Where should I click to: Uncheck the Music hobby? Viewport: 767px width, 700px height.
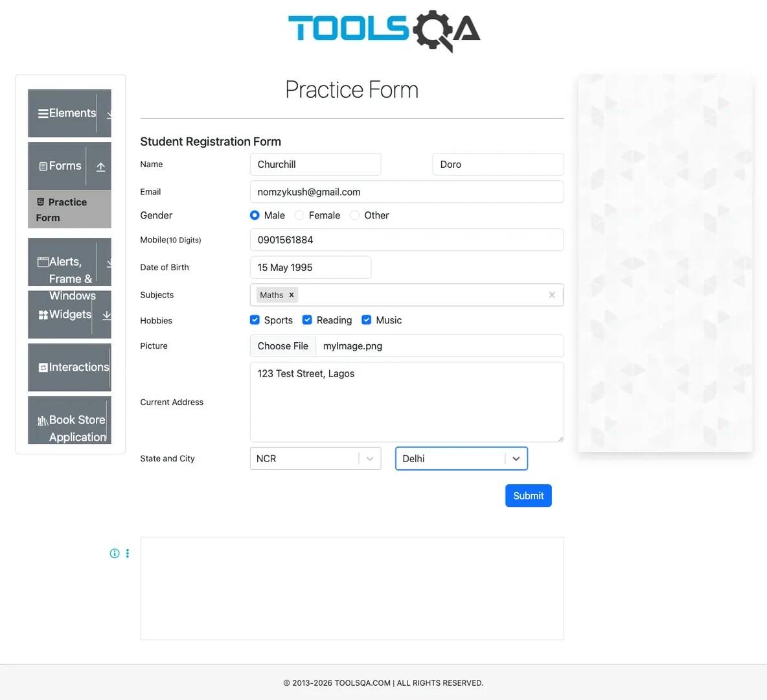[367, 320]
